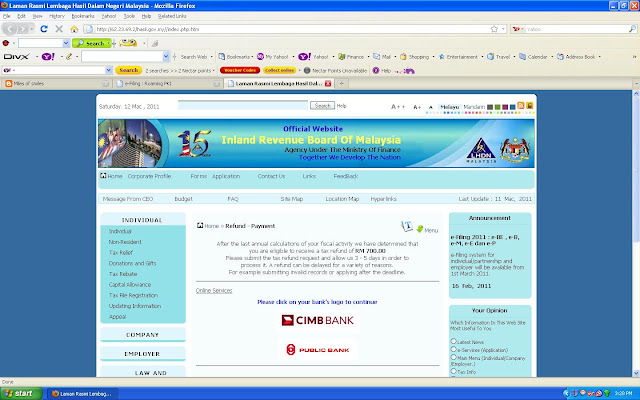Switch to the Miles of smiles tab

[x=57, y=84]
